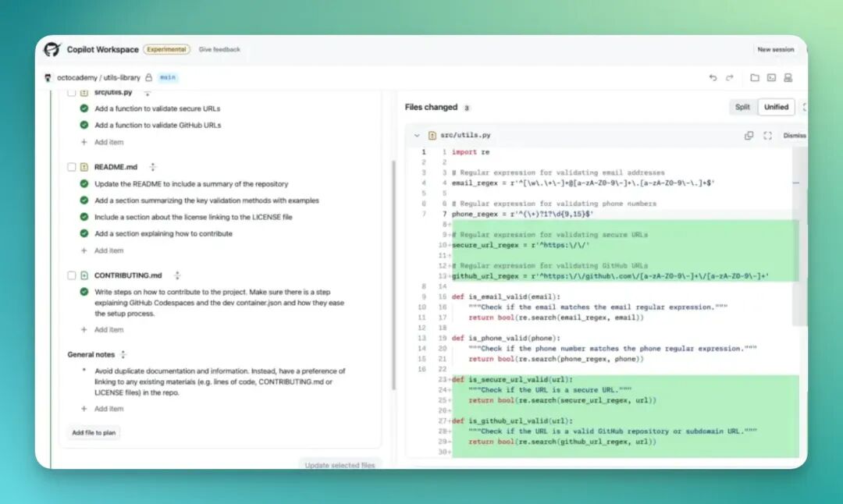Click 'Add item' under README.md
The image size is (843, 504).
pos(108,250)
